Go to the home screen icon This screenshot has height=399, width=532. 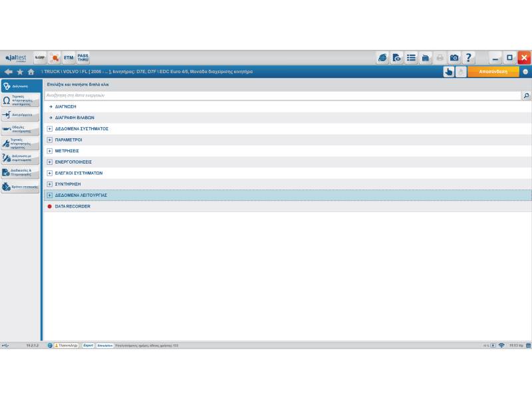click(x=31, y=72)
